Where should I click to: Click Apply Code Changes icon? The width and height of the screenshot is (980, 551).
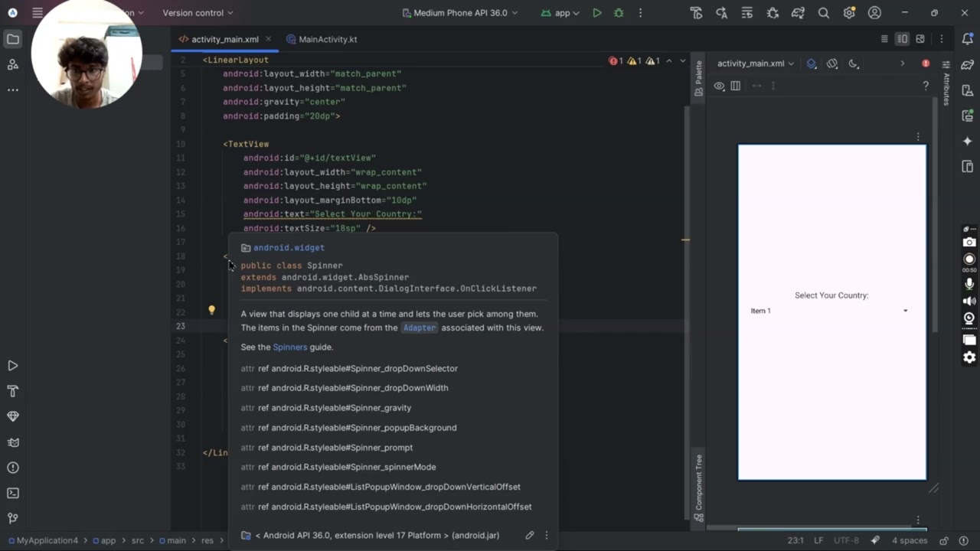(747, 13)
